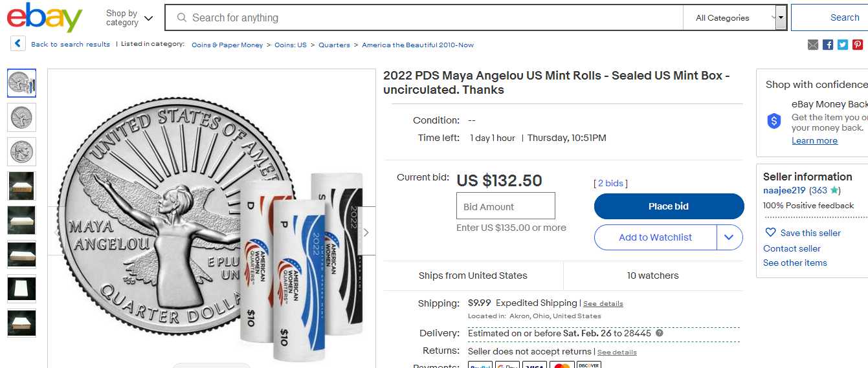Screen dimensions: 868x368
Task: Click in the Bid Amount field
Action: pyautogui.click(x=506, y=206)
